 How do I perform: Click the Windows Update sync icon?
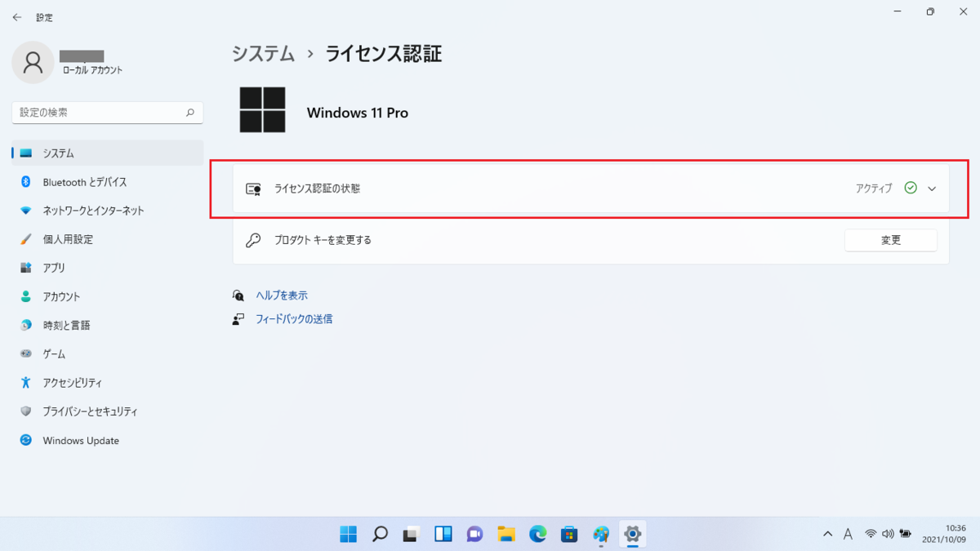pos(26,440)
